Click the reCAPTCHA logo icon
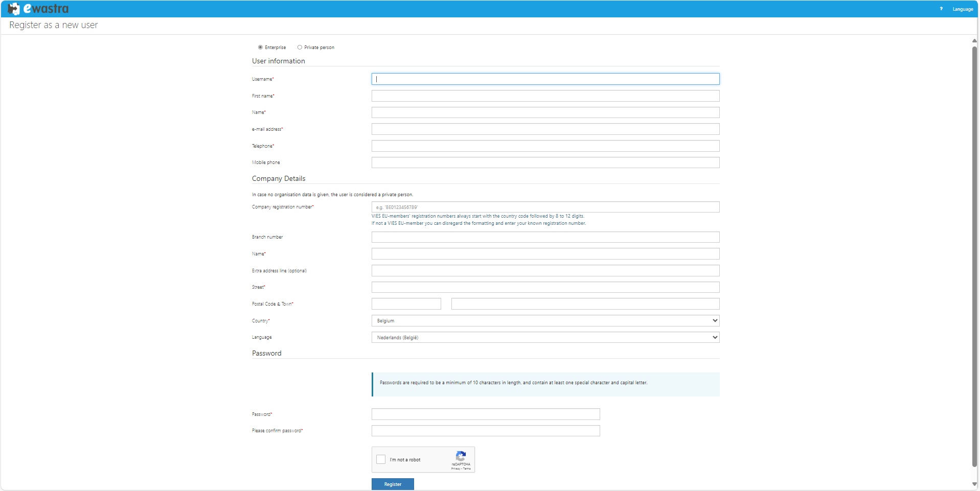Screen dimensions: 980x491 coord(461,456)
